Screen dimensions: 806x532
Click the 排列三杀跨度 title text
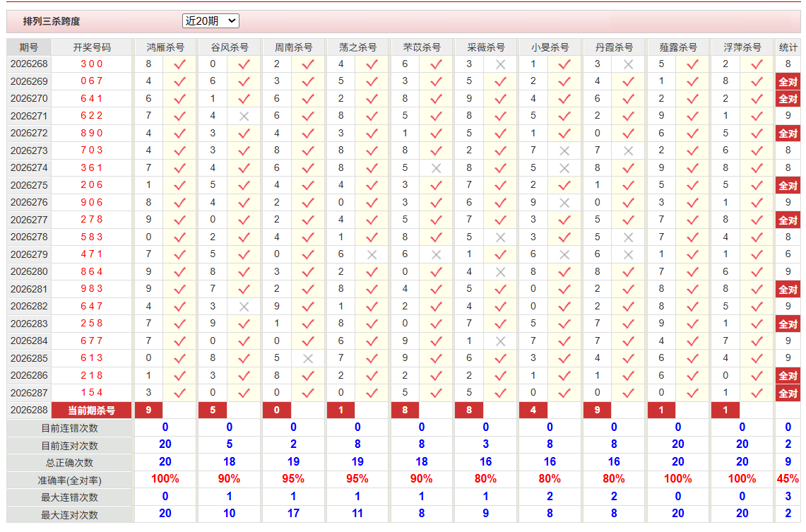click(x=52, y=22)
